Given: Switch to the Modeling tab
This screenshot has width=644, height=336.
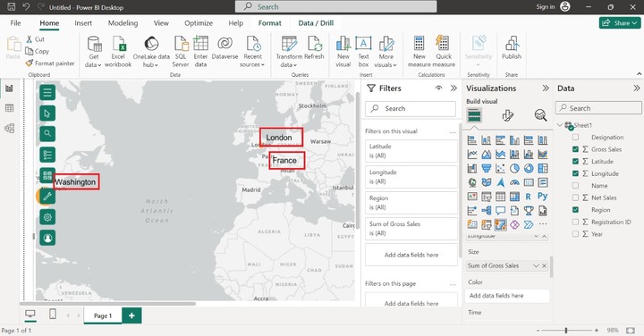Looking at the screenshot, I should point(123,23).
